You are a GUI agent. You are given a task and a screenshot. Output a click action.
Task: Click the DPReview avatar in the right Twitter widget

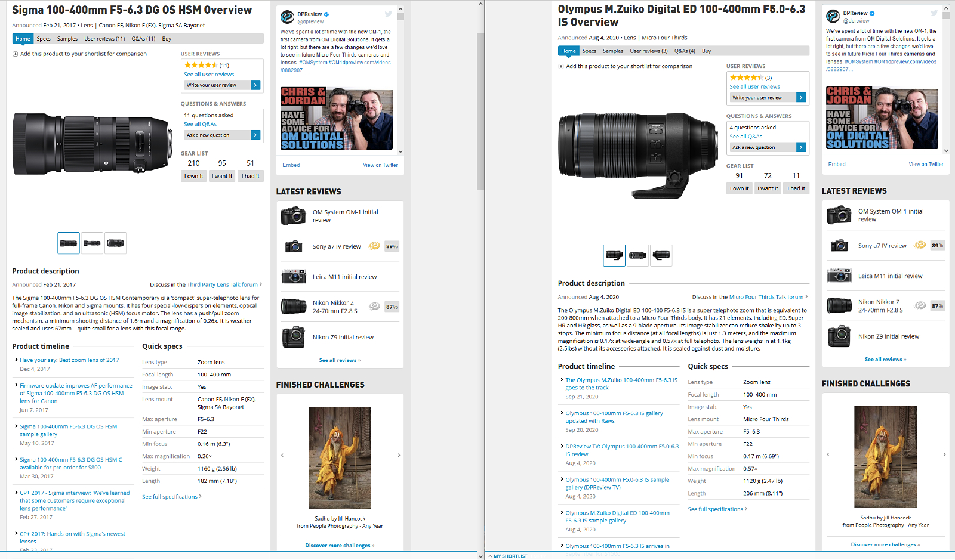click(x=833, y=16)
